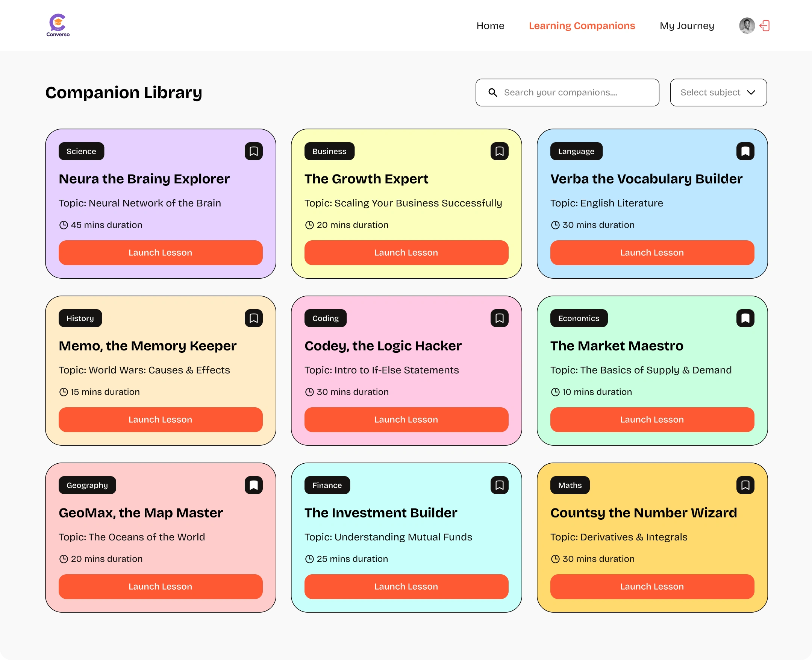Open the user profile avatar
Screen dimensions: 812x660
pyautogui.click(x=747, y=26)
